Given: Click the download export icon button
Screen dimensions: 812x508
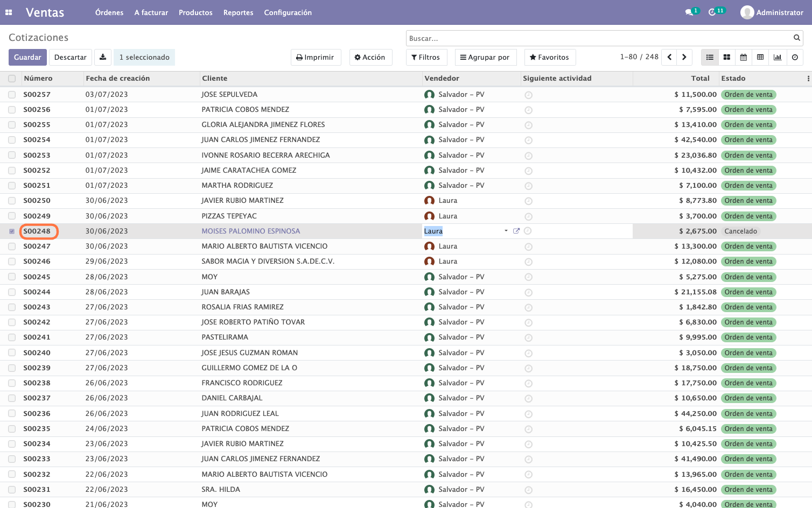Looking at the screenshot, I should click(x=103, y=57).
